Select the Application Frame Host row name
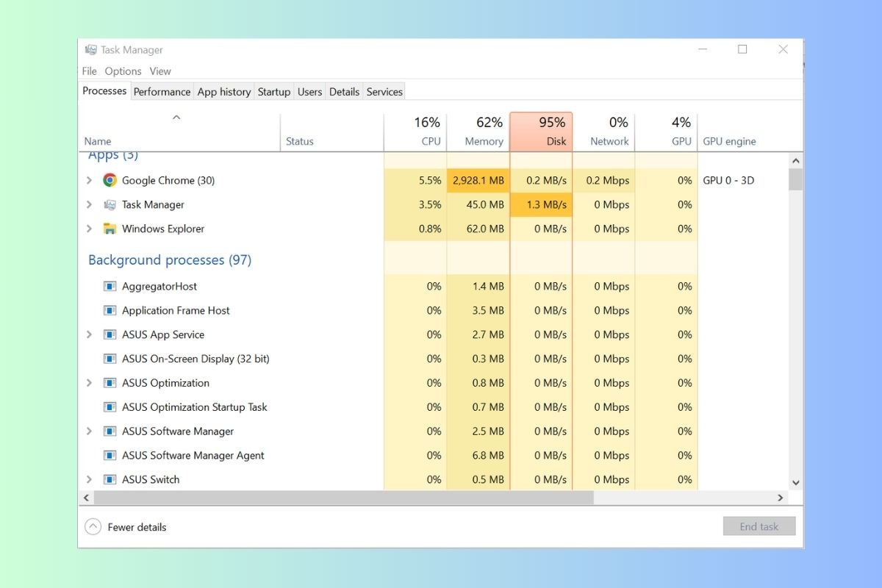The width and height of the screenshot is (882, 588). tap(176, 310)
